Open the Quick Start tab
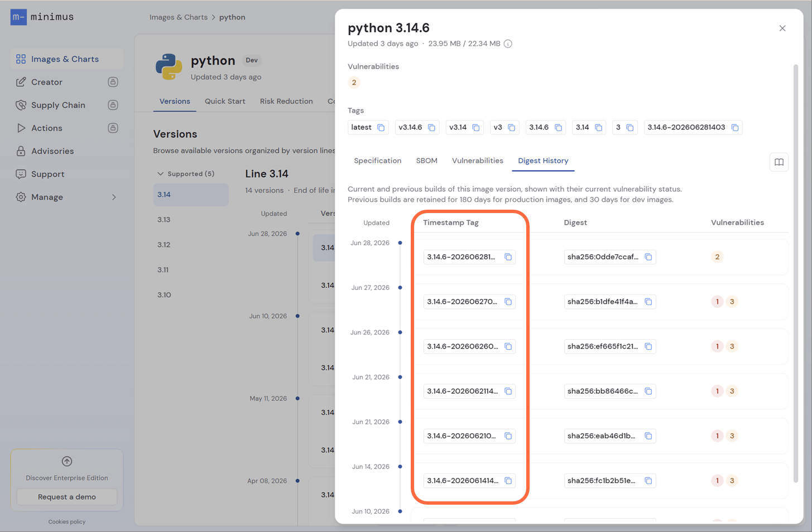The width and height of the screenshot is (812, 532). 225,101
